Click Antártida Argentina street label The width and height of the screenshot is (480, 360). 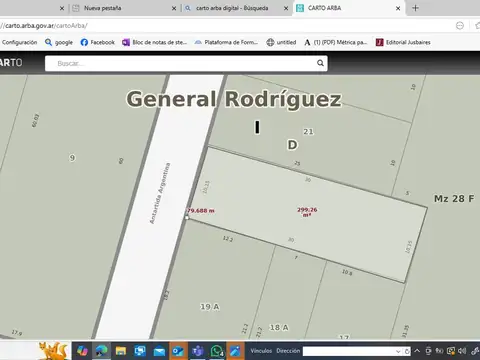(x=160, y=193)
